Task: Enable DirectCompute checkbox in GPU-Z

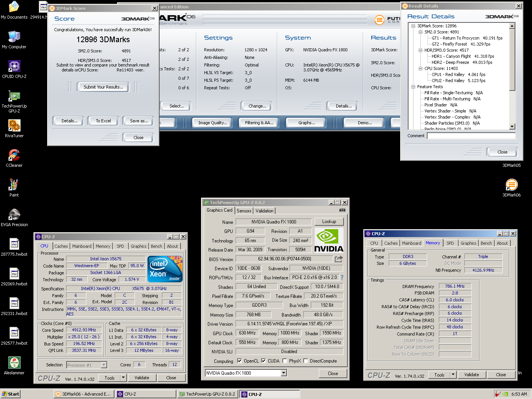Action: coord(306,361)
